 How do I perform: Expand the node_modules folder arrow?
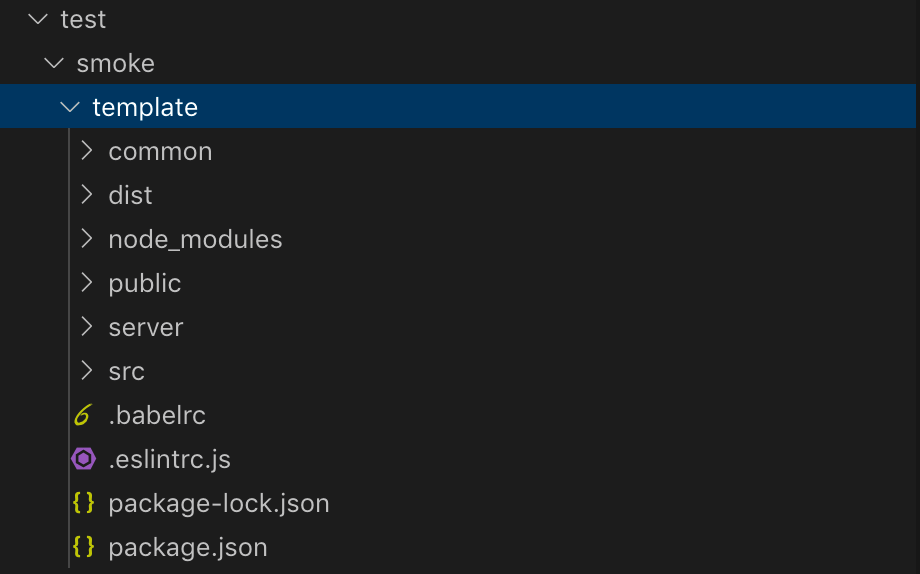pos(86,239)
